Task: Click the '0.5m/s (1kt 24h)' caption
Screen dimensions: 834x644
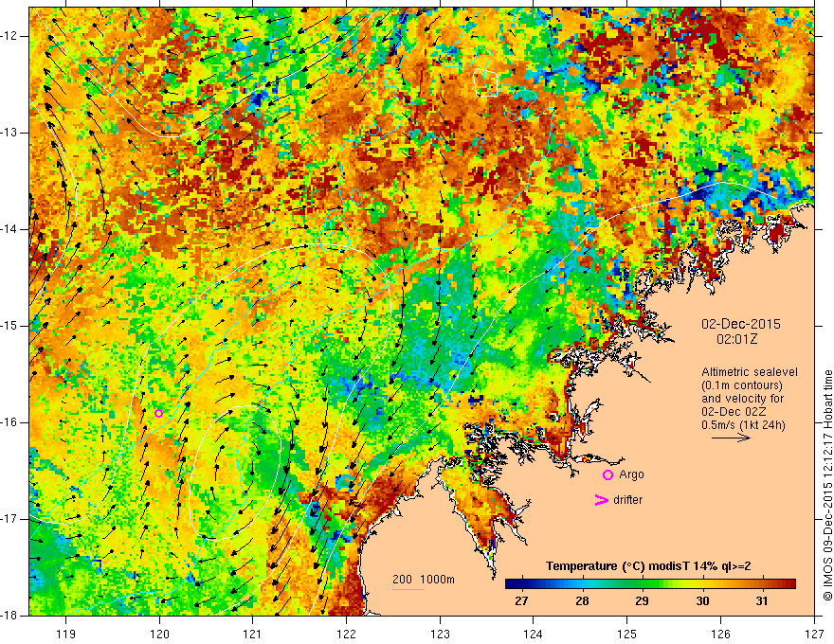Action: pyautogui.click(x=744, y=425)
